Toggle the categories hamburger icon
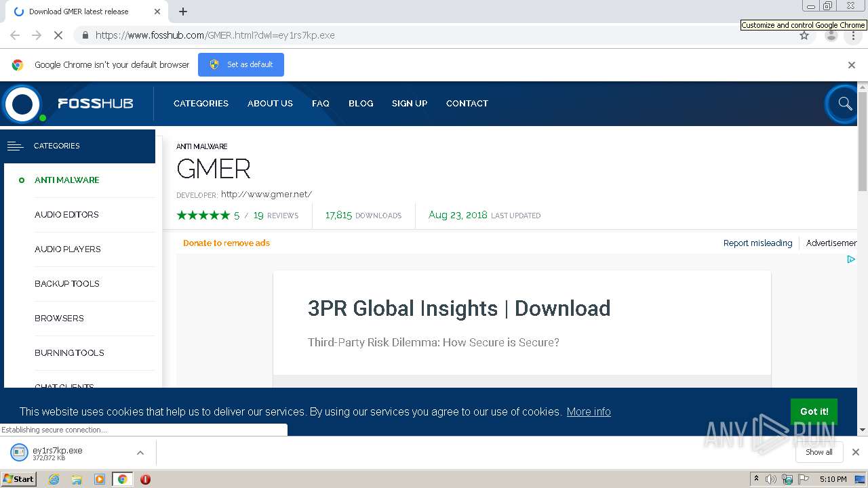The height and width of the screenshot is (488, 868). (15, 146)
